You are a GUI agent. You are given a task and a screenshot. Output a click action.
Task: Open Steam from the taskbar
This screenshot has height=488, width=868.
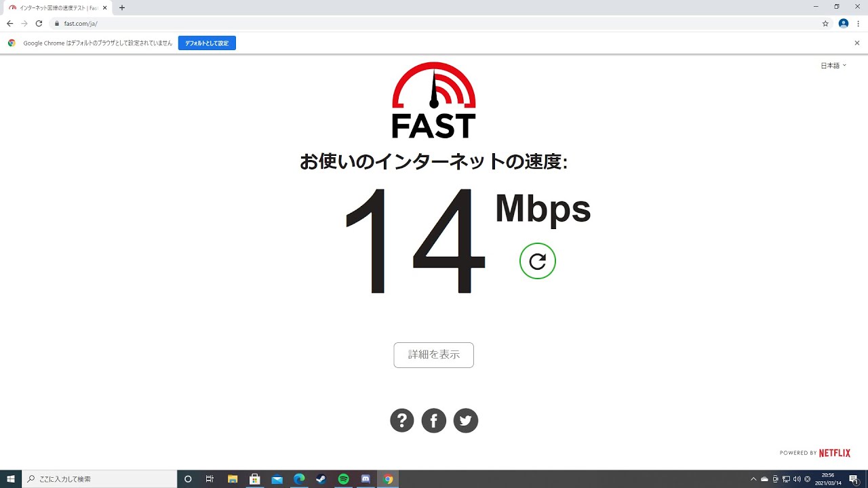(321, 479)
